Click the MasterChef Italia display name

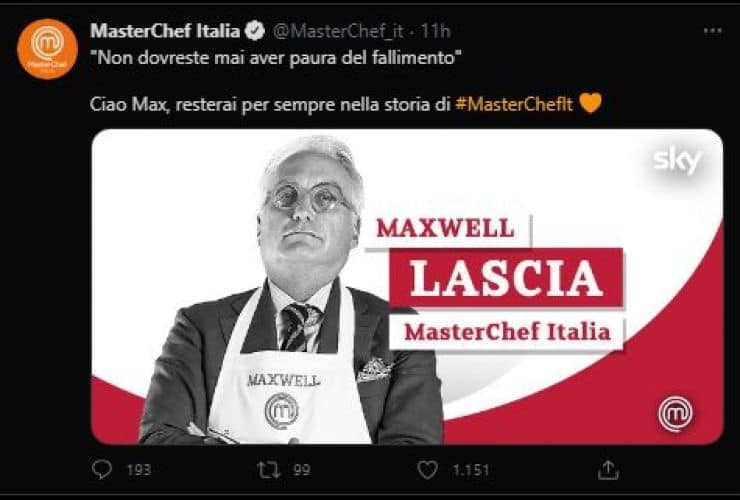point(165,31)
